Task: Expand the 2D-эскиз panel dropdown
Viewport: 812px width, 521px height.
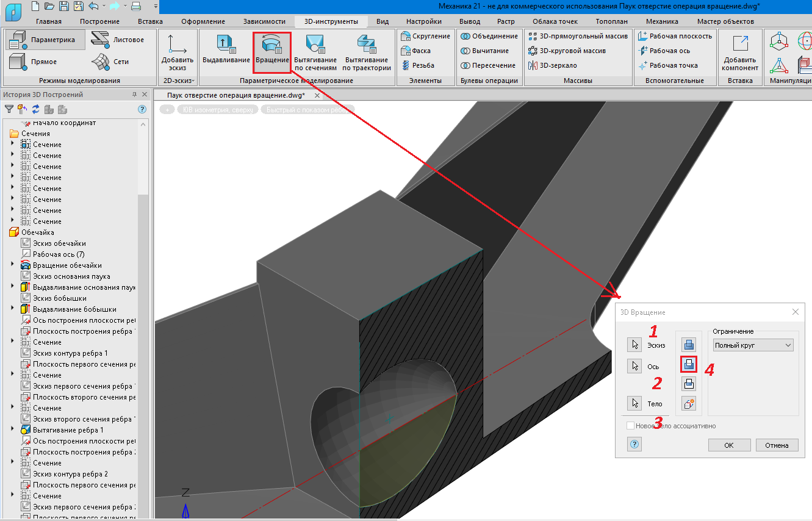Action: [177, 81]
